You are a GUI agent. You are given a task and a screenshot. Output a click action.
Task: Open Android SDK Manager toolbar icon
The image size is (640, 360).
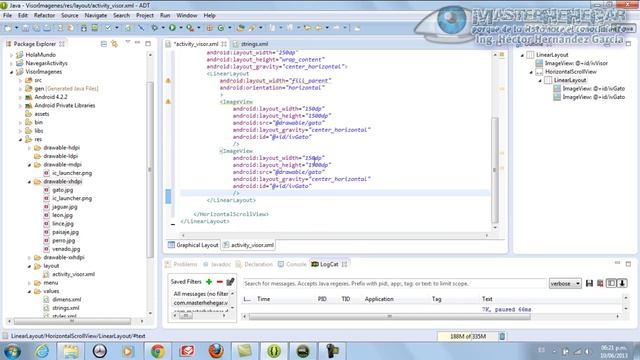(x=84, y=28)
